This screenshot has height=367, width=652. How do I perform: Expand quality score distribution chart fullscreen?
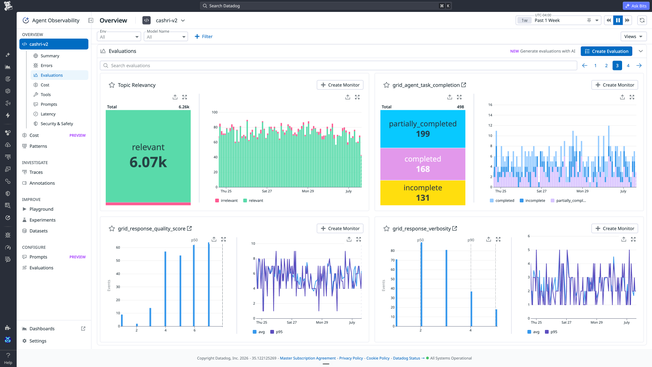(224, 239)
